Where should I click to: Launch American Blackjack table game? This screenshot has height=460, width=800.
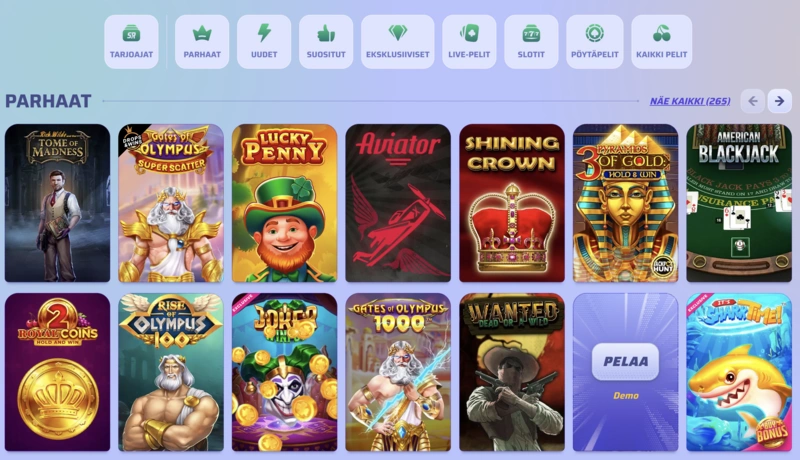click(x=739, y=203)
